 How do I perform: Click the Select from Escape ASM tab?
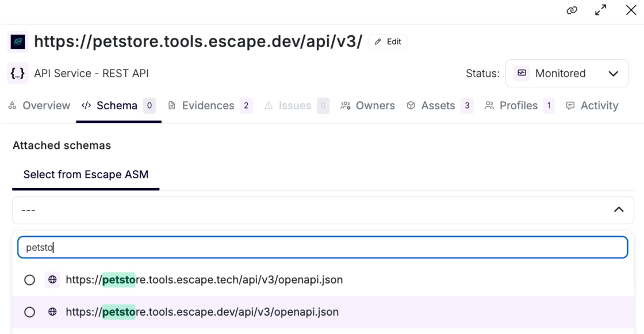coord(86,175)
